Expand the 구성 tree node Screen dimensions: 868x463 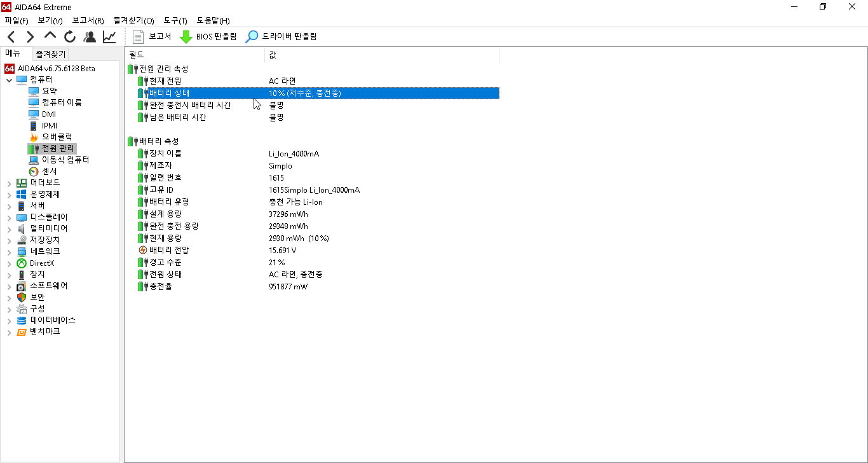coord(9,309)
